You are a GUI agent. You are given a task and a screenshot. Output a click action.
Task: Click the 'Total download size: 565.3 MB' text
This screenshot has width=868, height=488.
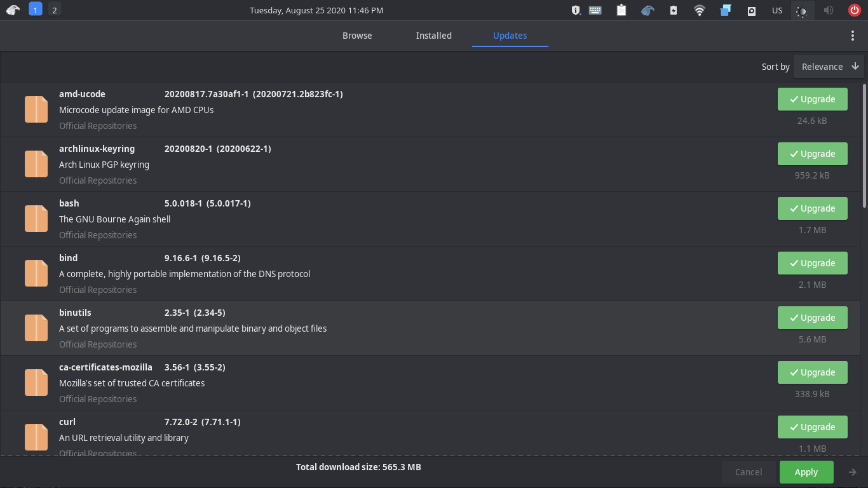358,467
